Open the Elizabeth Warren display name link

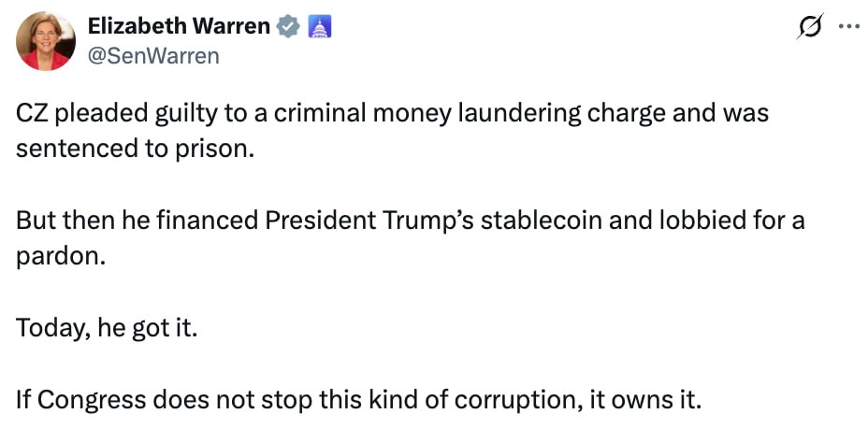[x=179, y=27]
